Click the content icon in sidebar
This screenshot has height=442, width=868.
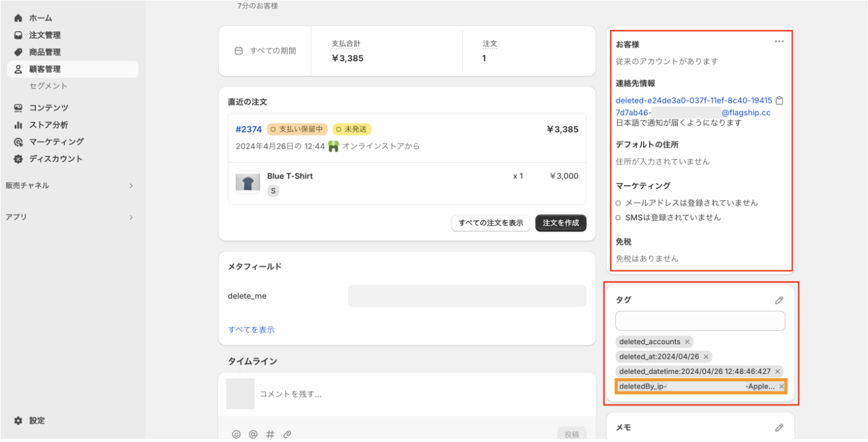[18, 108]
